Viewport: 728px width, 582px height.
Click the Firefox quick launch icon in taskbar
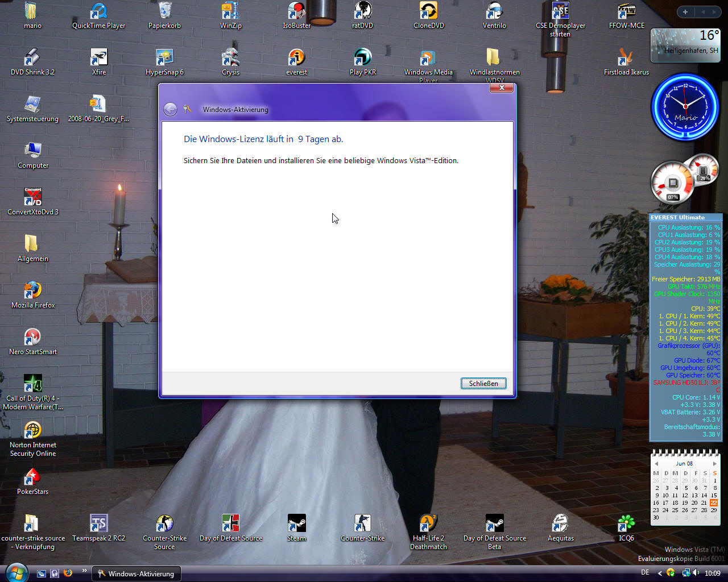click(x=68, y=573)
